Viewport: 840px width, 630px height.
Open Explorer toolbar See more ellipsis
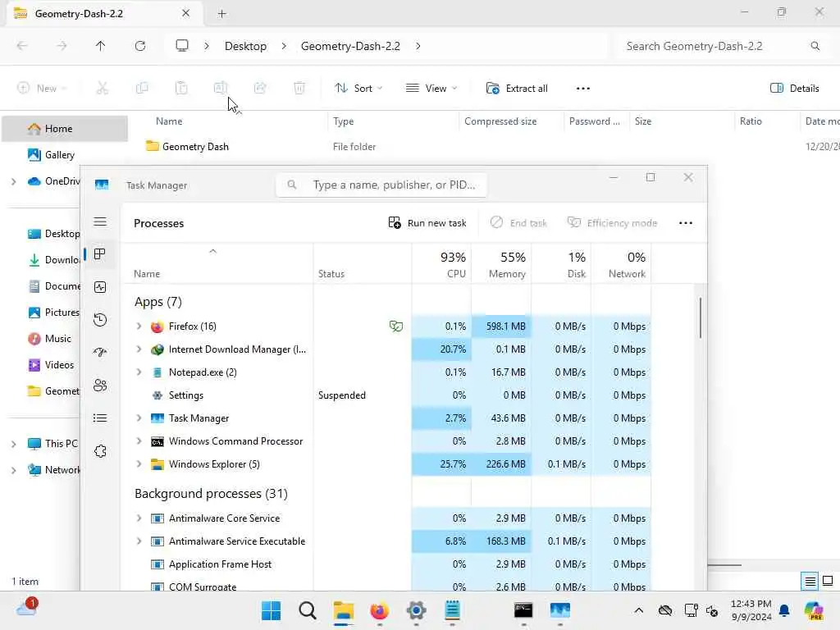tap(583, 89)
